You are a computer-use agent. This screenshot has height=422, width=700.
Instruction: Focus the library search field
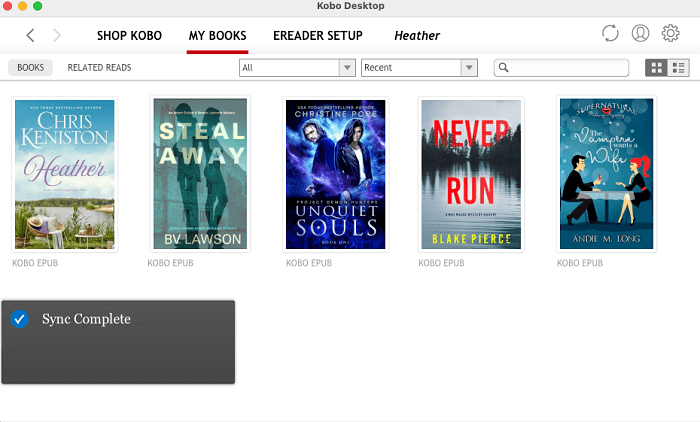[562, 68]
